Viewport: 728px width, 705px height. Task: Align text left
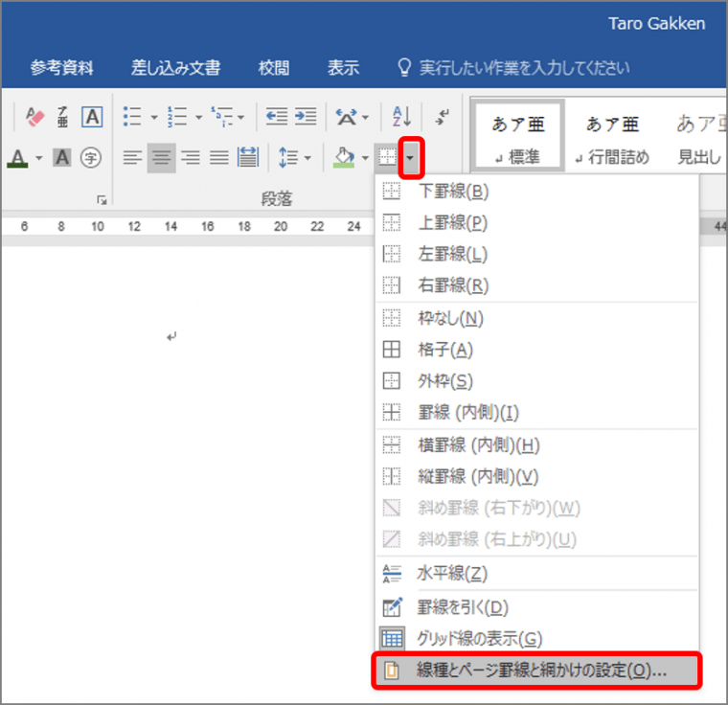click(132, 158)
